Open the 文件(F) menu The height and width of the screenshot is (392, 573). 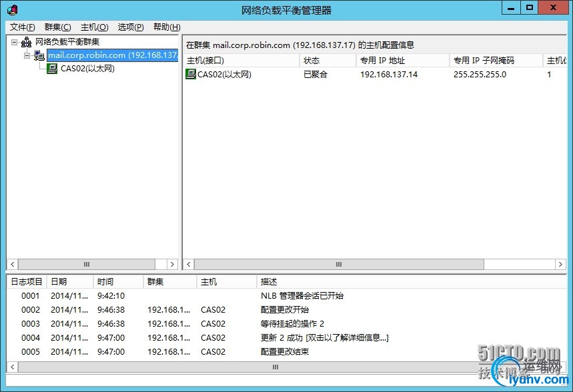click(x=21, y=27)
